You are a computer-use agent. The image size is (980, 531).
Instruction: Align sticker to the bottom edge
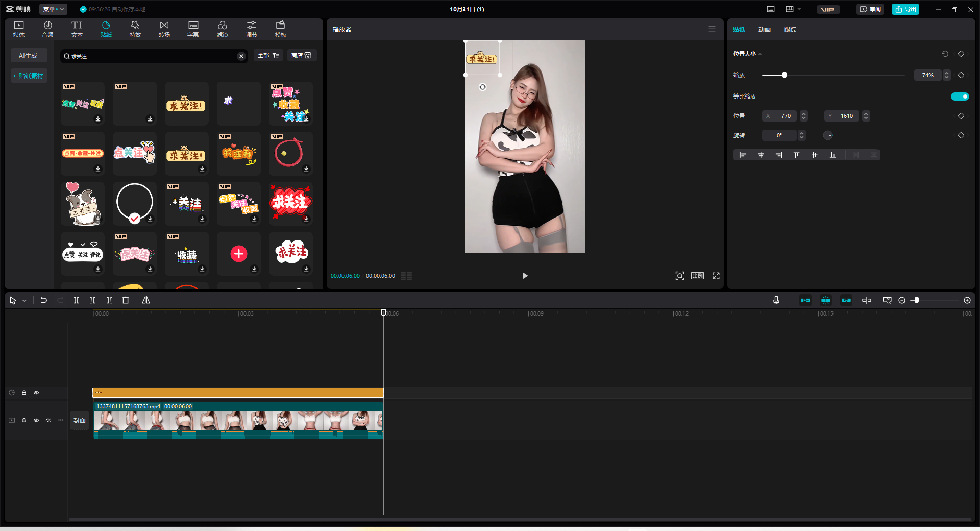click(x=832, y=155)
